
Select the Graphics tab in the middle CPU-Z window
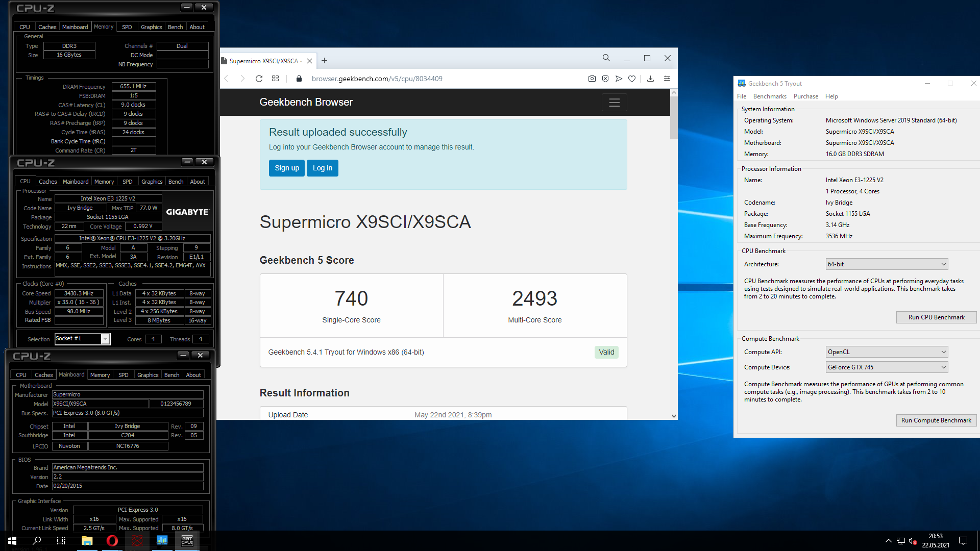click(x=152, y=182)
